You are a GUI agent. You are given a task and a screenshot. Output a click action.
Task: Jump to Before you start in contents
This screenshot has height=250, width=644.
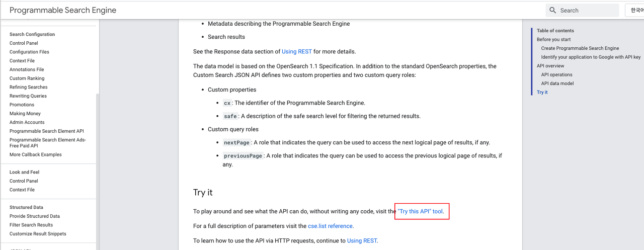tap(553, 39)
